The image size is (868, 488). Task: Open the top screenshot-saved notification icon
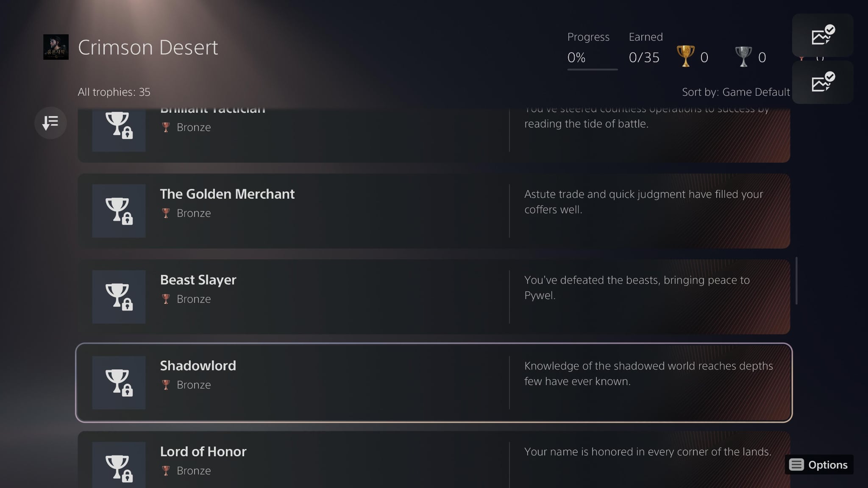tap(822, 36)
